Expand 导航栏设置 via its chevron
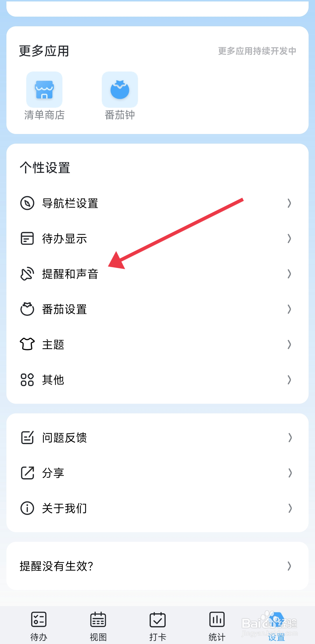The width and height of the screenshot is (315, 644). click(289, 203)
